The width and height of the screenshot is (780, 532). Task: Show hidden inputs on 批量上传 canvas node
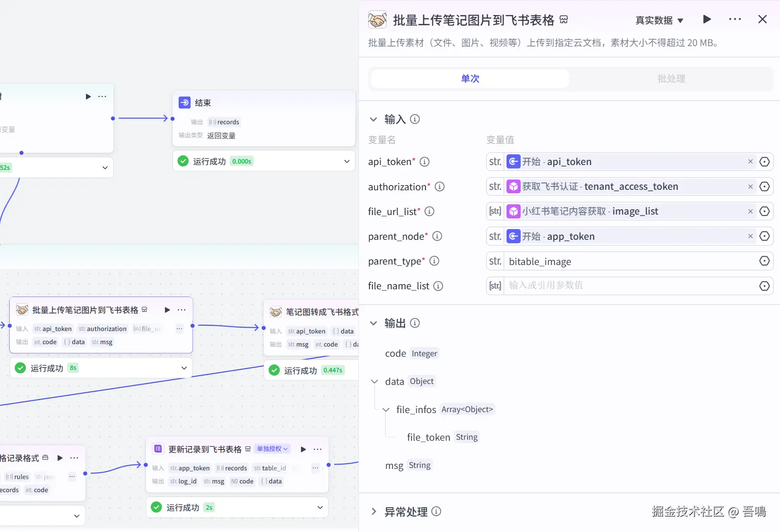(179, 329)
